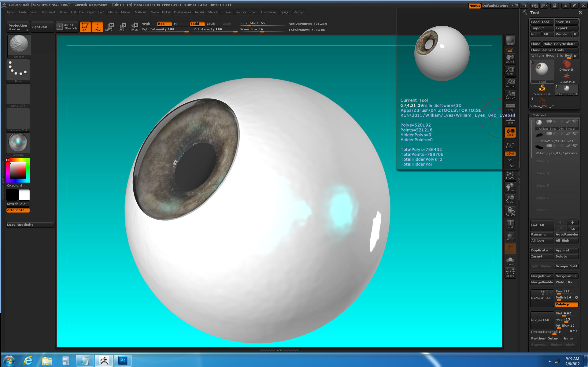
Task: Pick a color from the gradient color picker
Action: pos(17,170)
